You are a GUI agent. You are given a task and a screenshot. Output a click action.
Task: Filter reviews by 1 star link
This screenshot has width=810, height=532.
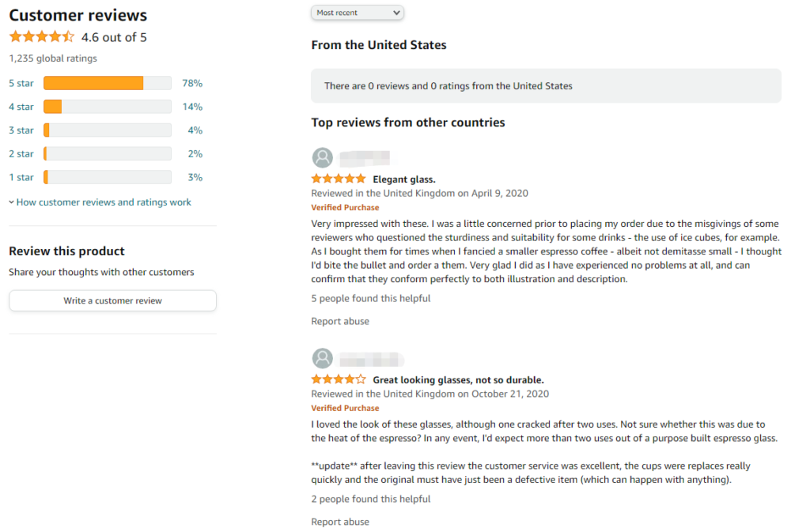click(21, 178)
